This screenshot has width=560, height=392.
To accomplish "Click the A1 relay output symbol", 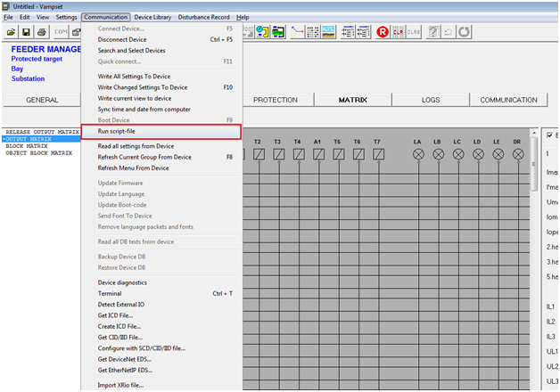I will (318, 154).
